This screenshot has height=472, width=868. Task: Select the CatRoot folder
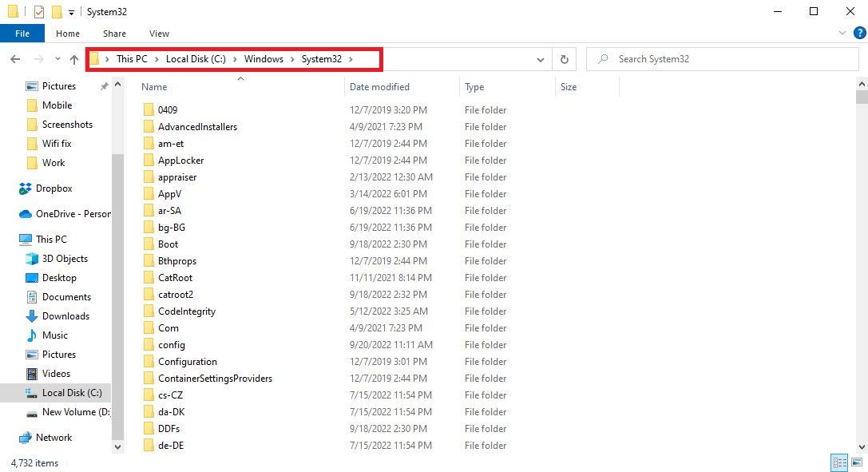click(175, 278)
